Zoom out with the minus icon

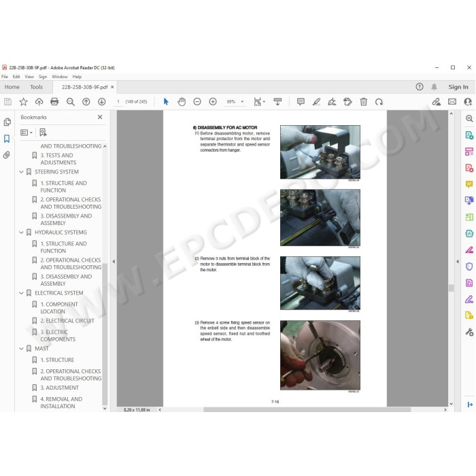click(197, 102)
